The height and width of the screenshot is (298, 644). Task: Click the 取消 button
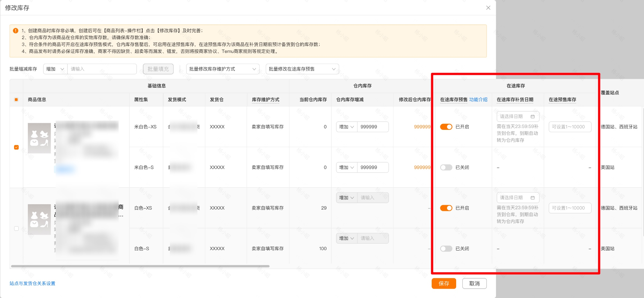tap(474, 283)
